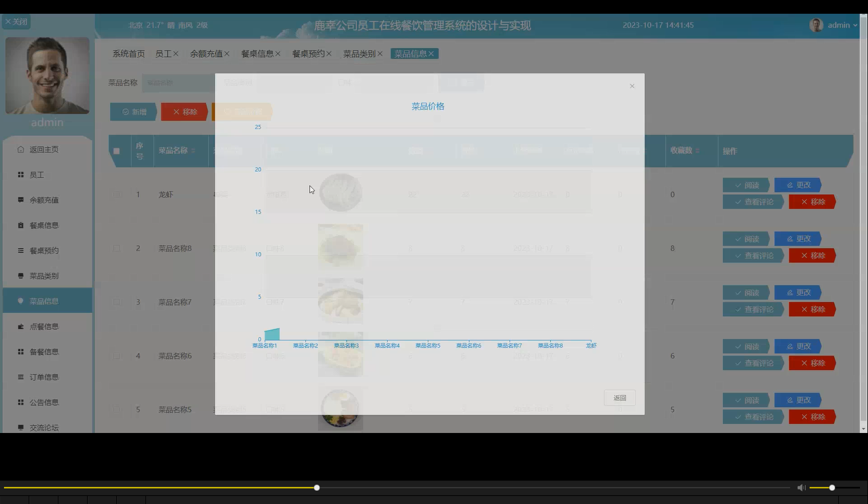Check the checkbox for row 菜品名称5
The height and width of the screenshot is (504, 868).
pyautogui.click(x=116, y=409)
